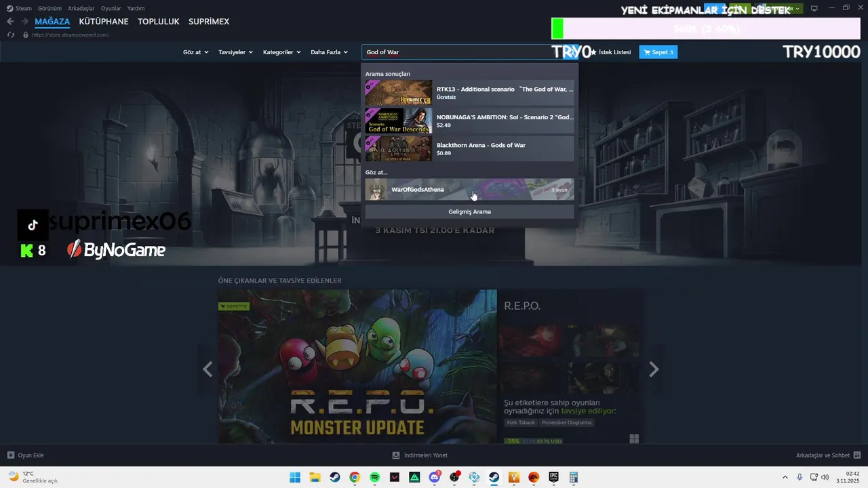Open the Yardım menu
Image resolution: width=868 pixels, height=488 pixels.
tap(136, 9)
